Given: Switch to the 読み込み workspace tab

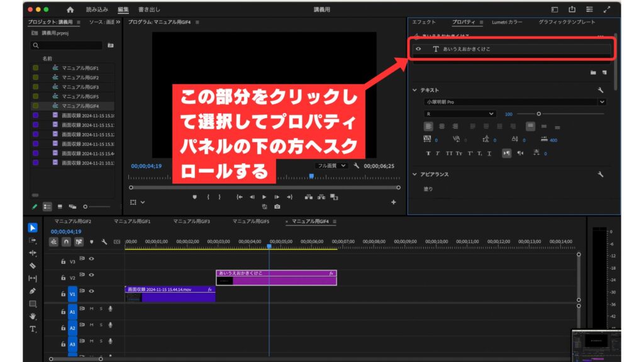Looking at the screenshot, I should (x=97, y=9).
